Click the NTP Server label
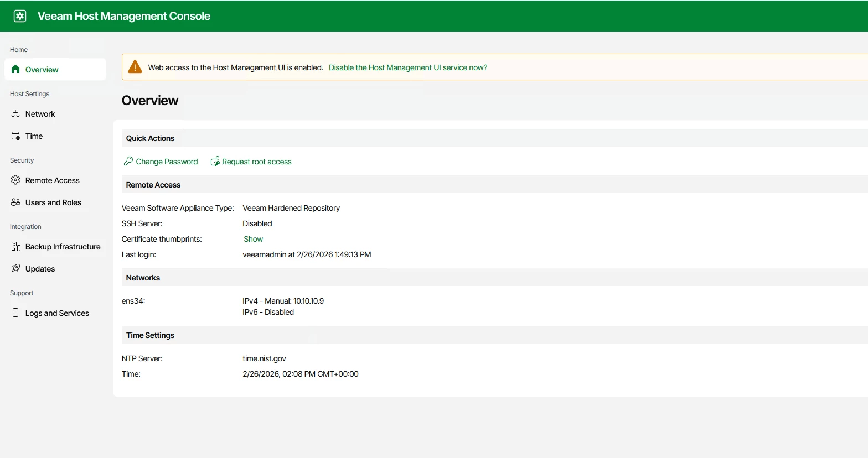The image size is (868, 458). click(142, 358)
